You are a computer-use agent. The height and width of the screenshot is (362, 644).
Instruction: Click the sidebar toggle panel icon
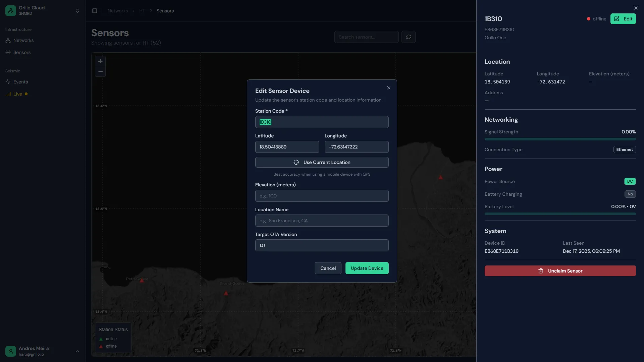(95, 11)
